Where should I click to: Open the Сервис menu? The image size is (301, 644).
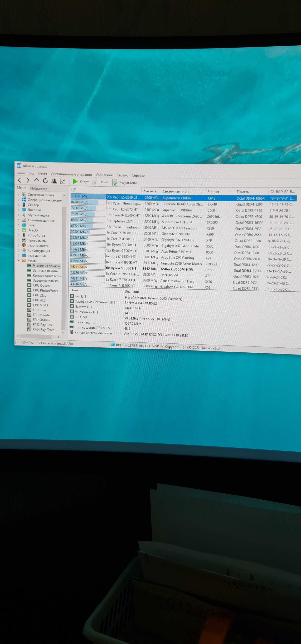[122, 175]
